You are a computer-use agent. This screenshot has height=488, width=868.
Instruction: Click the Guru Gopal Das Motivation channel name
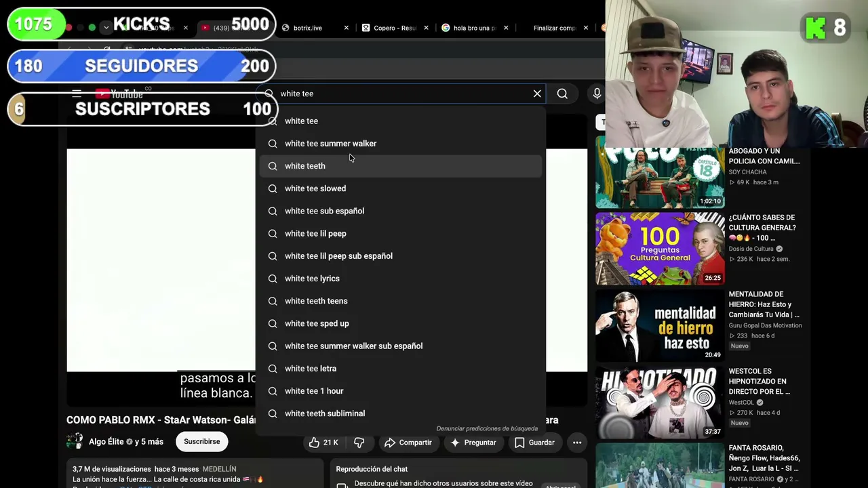click(x=765, y=325)
